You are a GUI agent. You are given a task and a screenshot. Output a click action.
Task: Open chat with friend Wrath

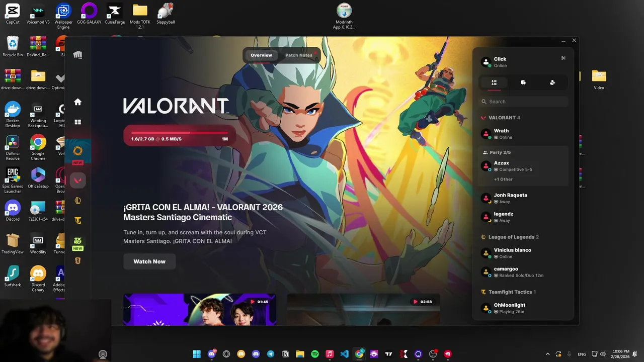click(523, 134)
